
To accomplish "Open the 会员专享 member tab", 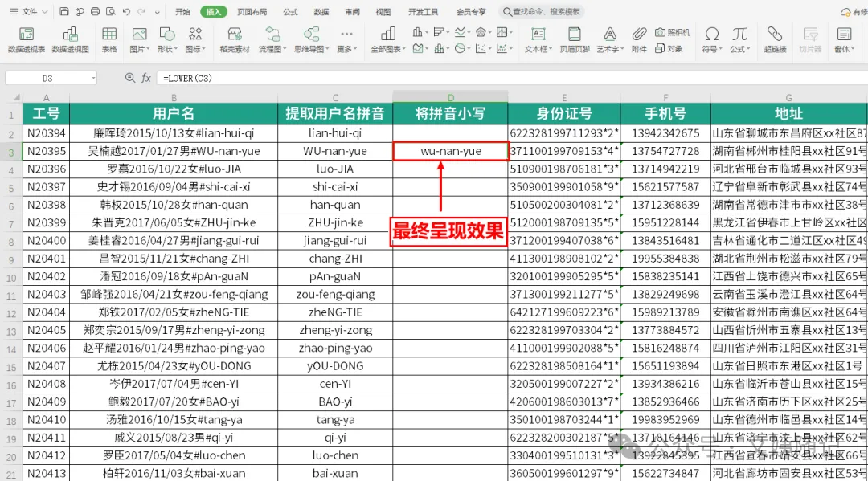I will pos(471,11).
